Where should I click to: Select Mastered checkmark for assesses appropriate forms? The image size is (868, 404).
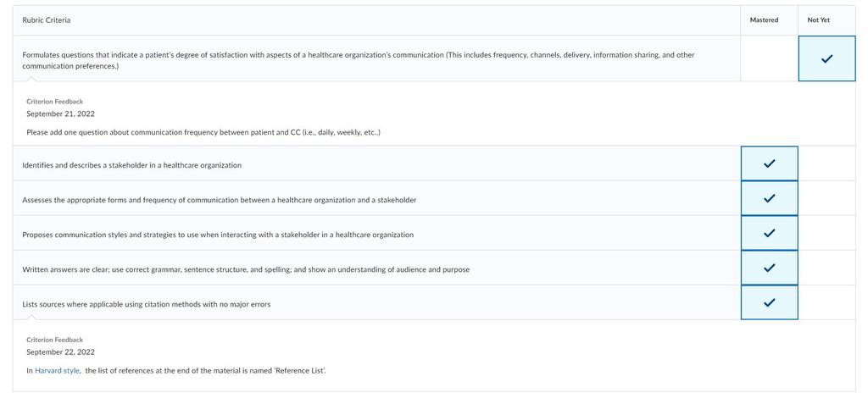pyautogui.click(x=770, y=198)
